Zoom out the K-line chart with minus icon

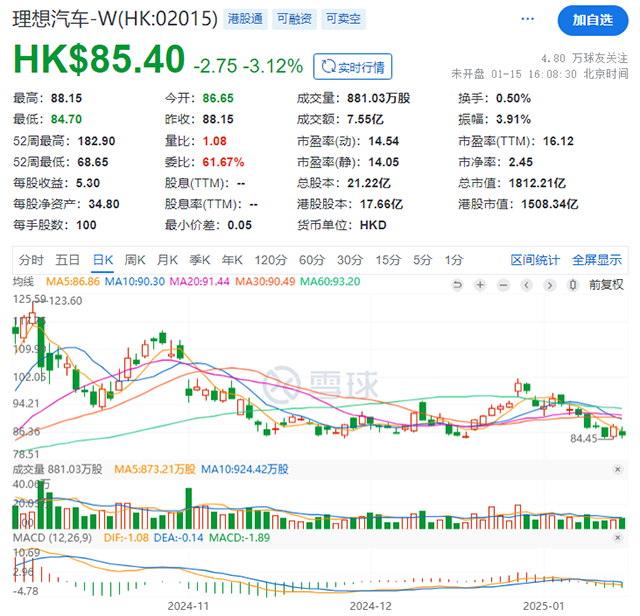(504, 285)
